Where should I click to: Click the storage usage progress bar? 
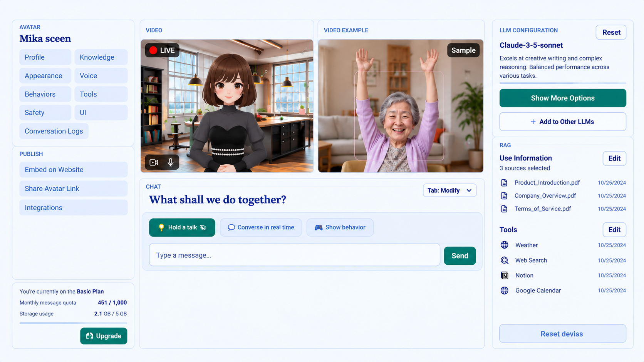click(73, 323)
